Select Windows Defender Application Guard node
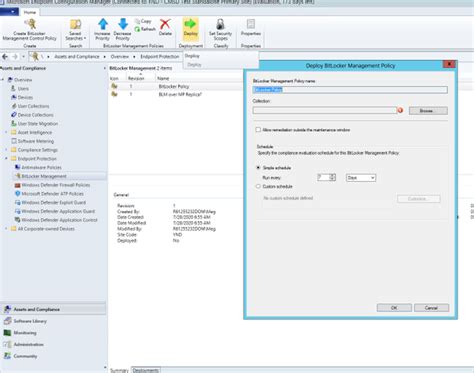Screen dimensions: 474x373 tap(58, 211)
